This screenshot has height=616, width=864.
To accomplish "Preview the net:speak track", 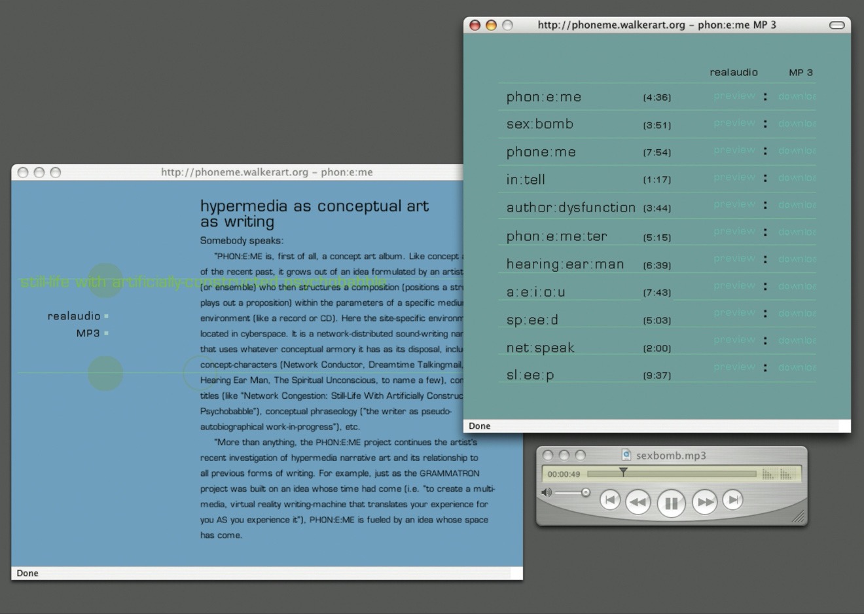I will (734, 340).
